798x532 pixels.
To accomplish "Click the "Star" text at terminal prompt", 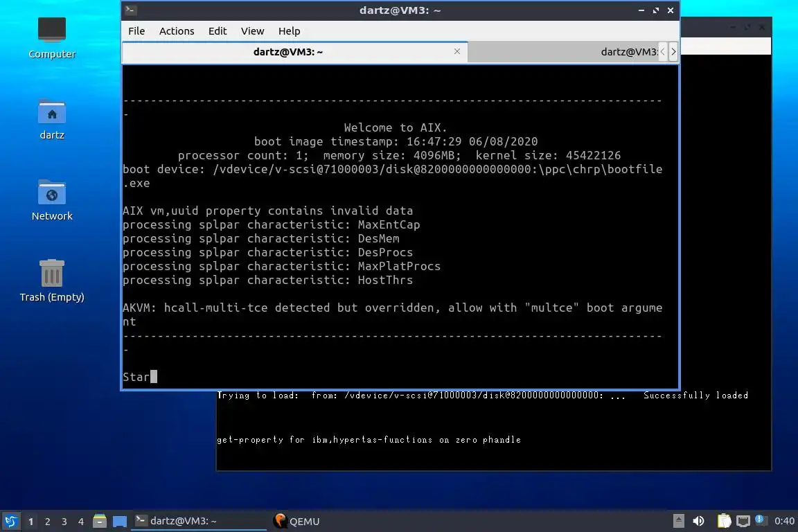I will point(136,377).
